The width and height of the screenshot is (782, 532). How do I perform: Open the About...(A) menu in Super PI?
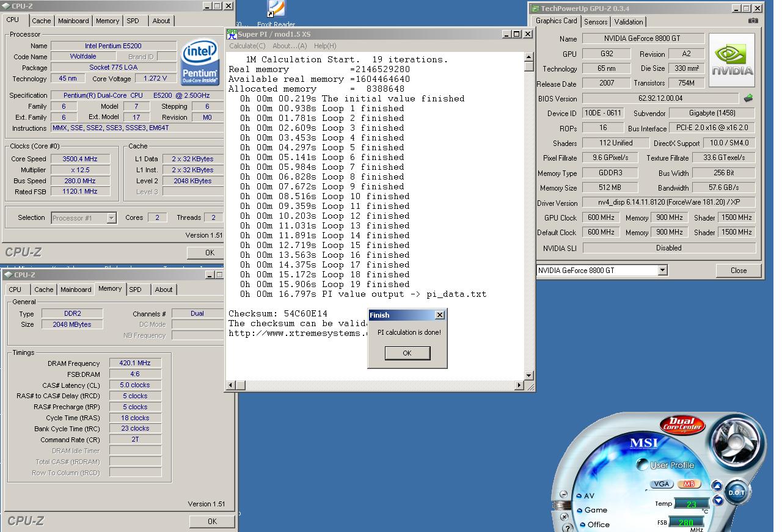click(290, 46)
